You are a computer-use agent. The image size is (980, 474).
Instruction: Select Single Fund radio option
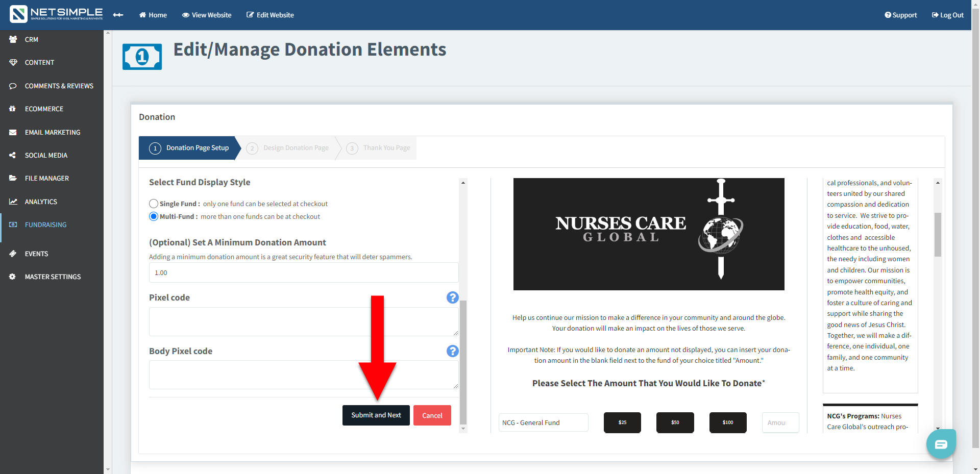click(154, 204)
